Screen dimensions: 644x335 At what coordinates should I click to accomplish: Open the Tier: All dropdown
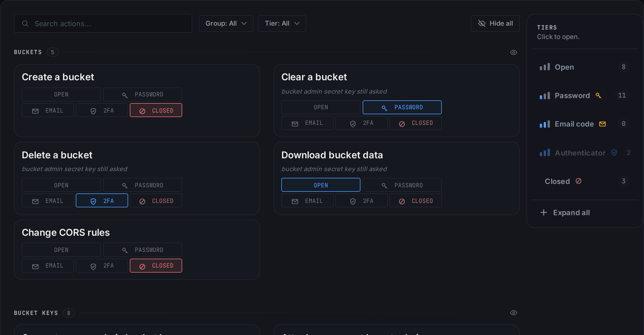click(282, 23)
